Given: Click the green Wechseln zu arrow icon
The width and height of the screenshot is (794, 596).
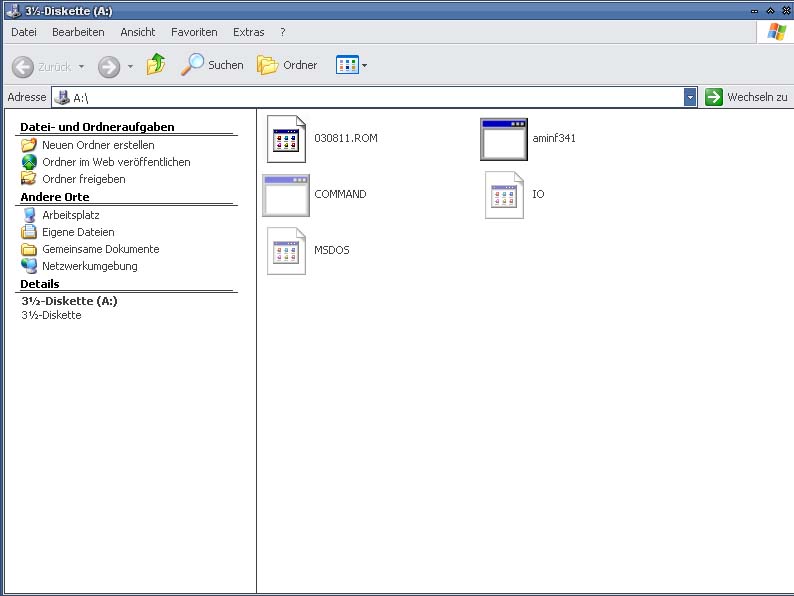Looking at the screenshot, I should (x=713, y=97).
